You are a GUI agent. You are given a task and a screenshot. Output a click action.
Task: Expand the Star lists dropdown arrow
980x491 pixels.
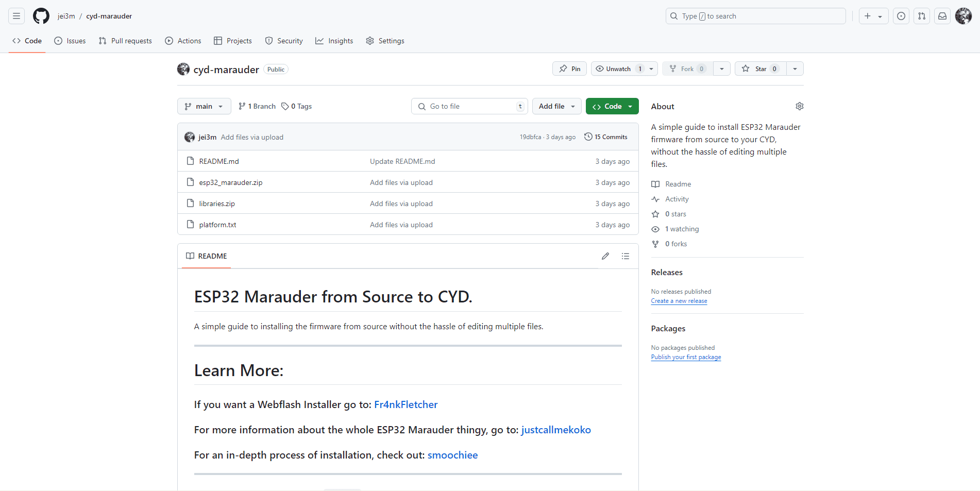[795, 69]
